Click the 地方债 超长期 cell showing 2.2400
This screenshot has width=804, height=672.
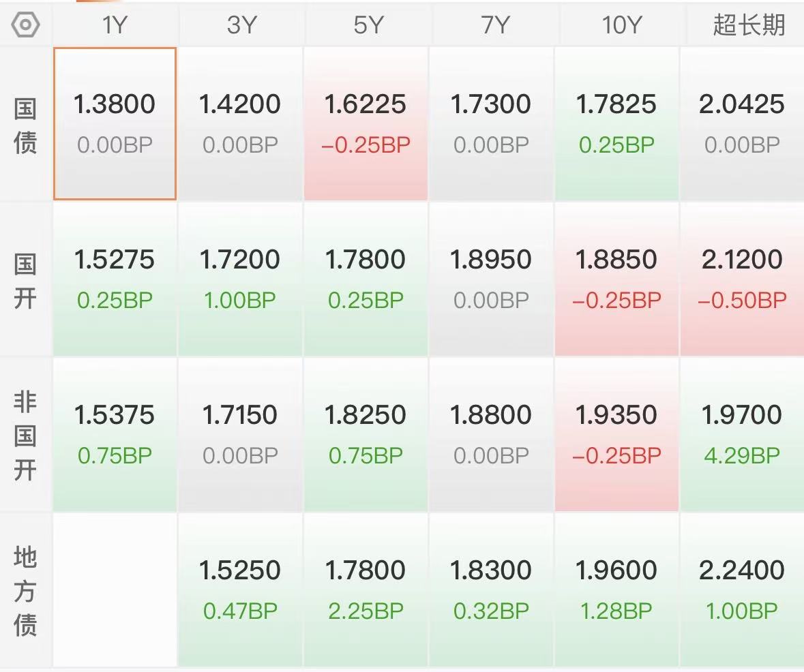743,590
